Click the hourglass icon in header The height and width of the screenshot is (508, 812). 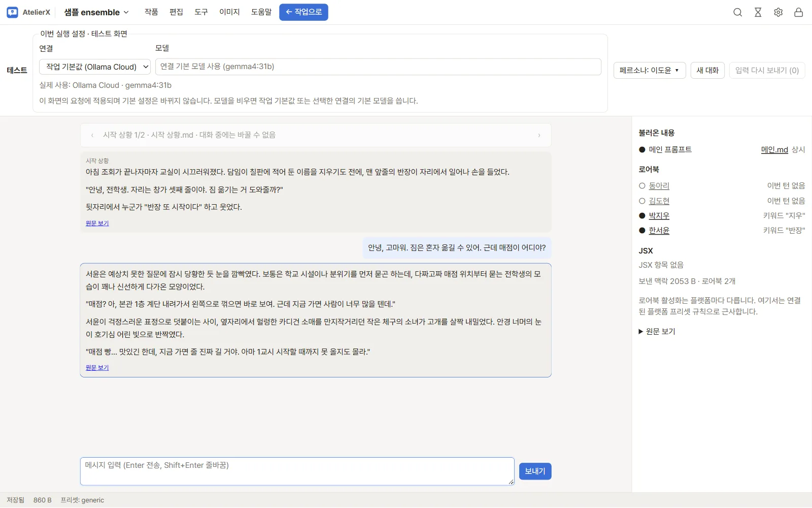(758, 12)
